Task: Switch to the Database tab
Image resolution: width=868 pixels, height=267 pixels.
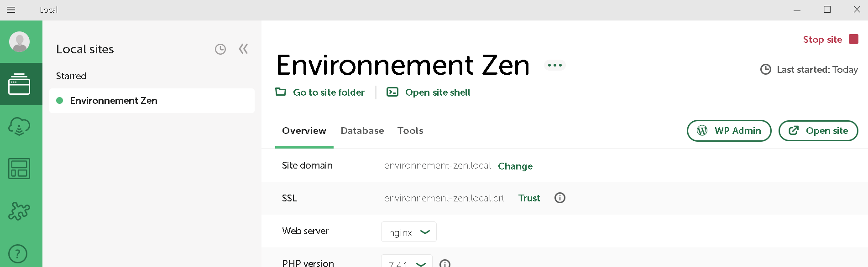Action: click(x=362, y=131)
